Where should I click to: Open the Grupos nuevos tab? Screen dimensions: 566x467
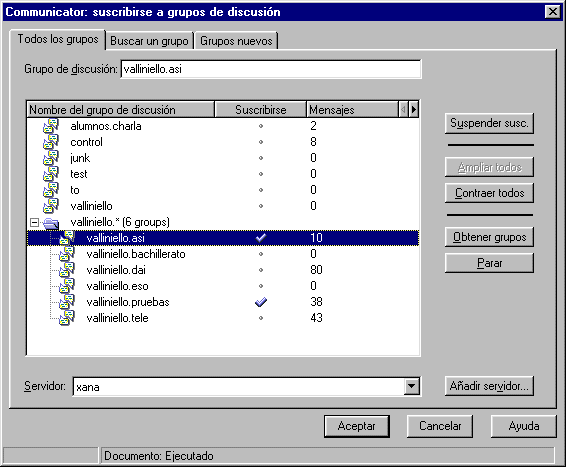(236, 41)
